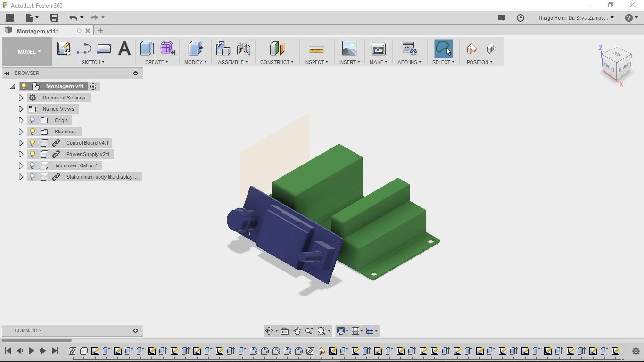The image size is (644, 362).
Task: Toggle the Montagem v11 root visibility bulb
Action: point(24,86)
